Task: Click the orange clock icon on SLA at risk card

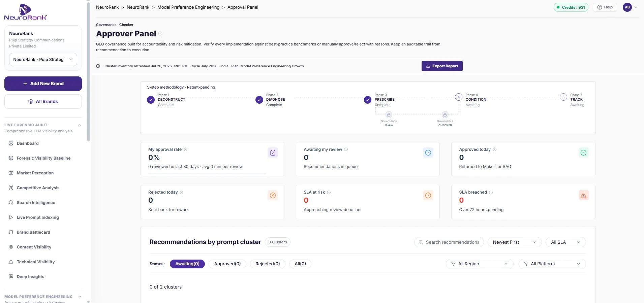Action: pos(428,195)
